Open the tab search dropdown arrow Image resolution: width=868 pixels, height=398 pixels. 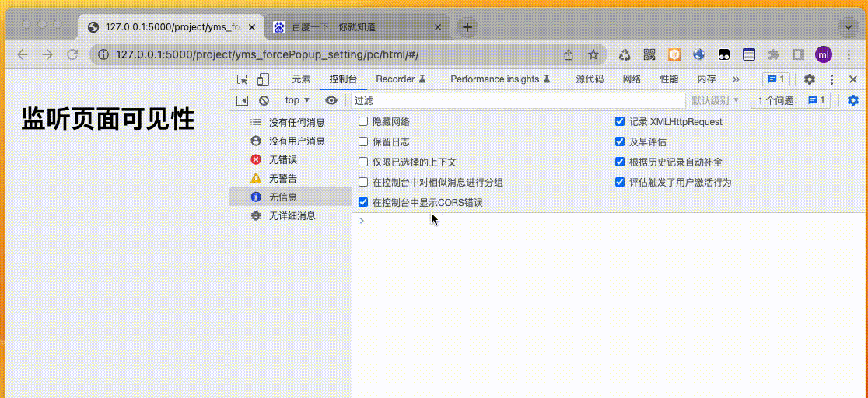[x=847, y=26]
